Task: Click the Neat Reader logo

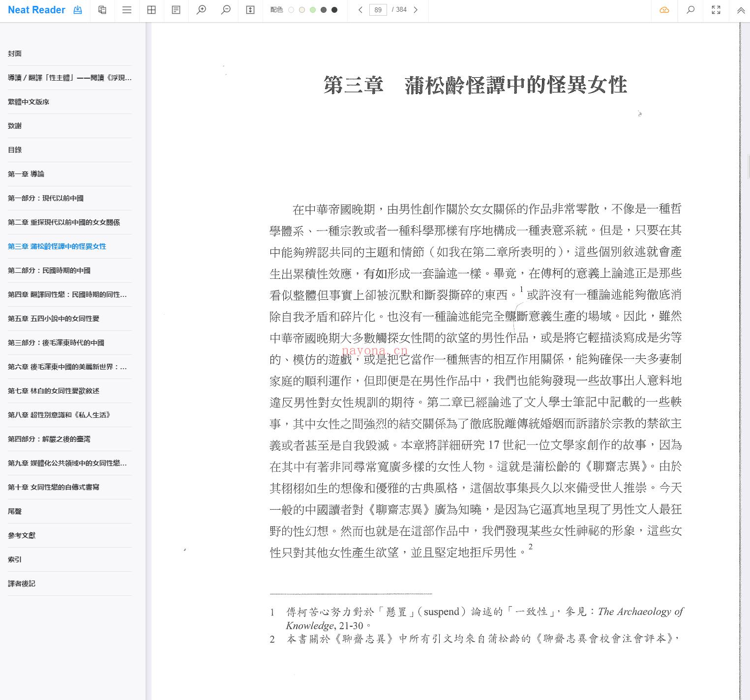Action: pyautogui.click(x=36, y=10)
